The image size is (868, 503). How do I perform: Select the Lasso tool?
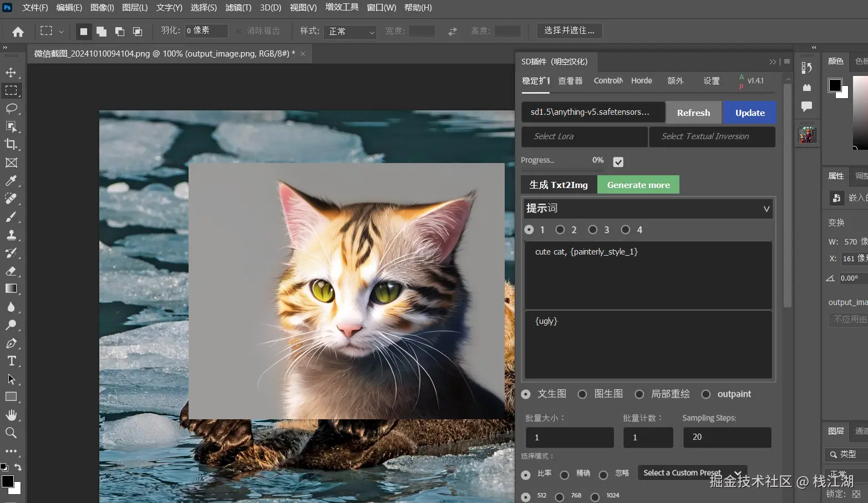pos(11,109)
